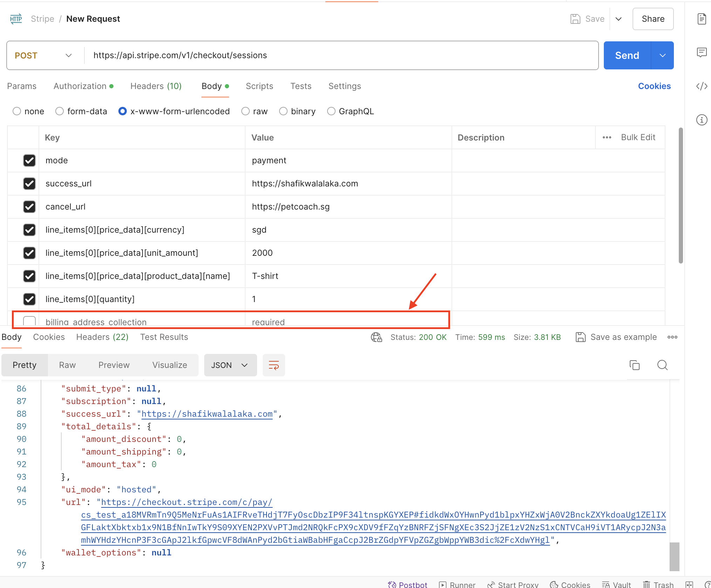Open the JSON format dropdown
The height and width of the screenshot is (588, 711).
click(230, 365)
